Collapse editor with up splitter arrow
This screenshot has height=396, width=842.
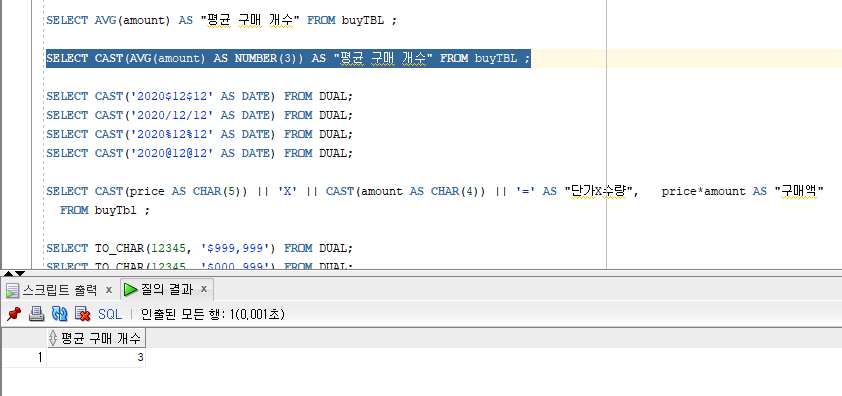[x=9, y=273]
